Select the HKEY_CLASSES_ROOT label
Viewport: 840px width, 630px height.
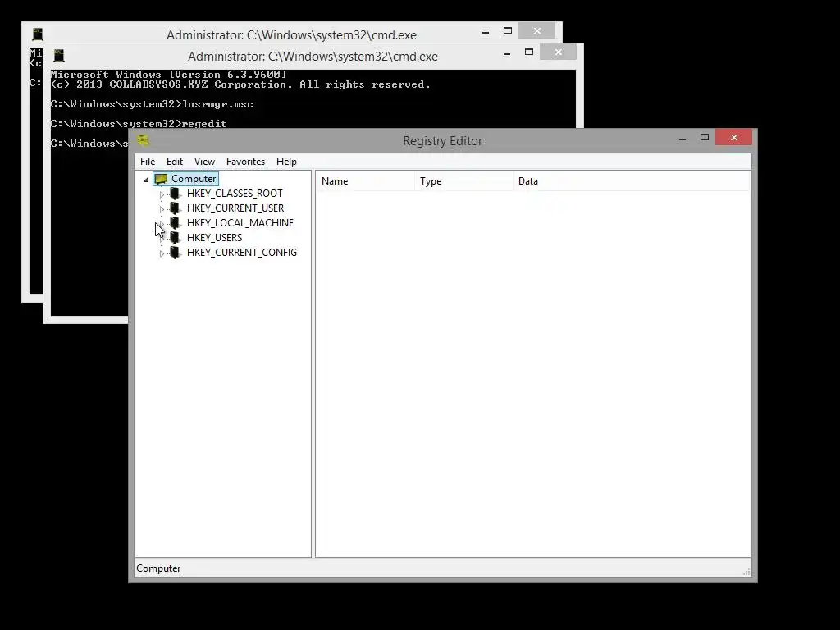235,194
